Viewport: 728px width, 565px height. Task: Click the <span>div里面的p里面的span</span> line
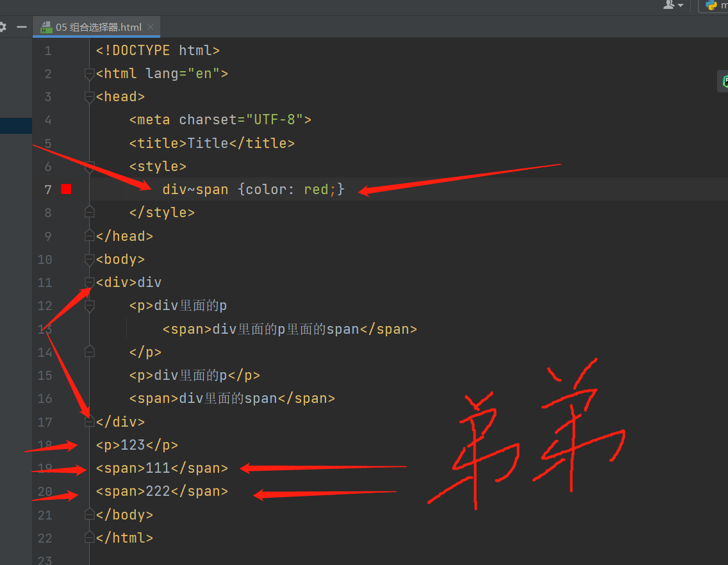[290, 329]
